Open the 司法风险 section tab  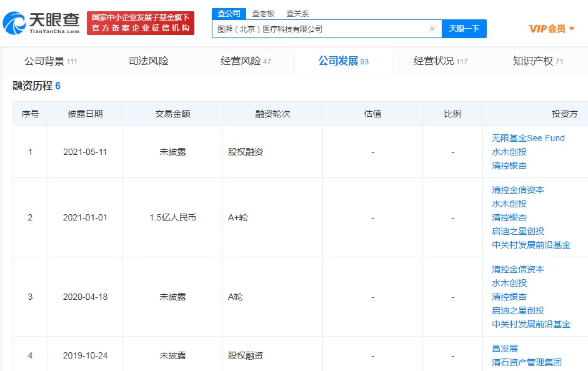(148, 61)
